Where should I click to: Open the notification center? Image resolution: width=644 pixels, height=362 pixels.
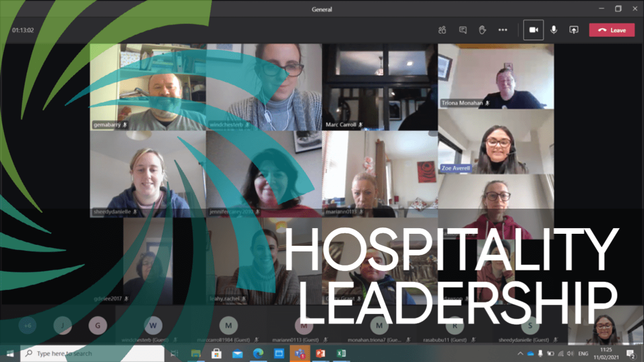(630, 353)
